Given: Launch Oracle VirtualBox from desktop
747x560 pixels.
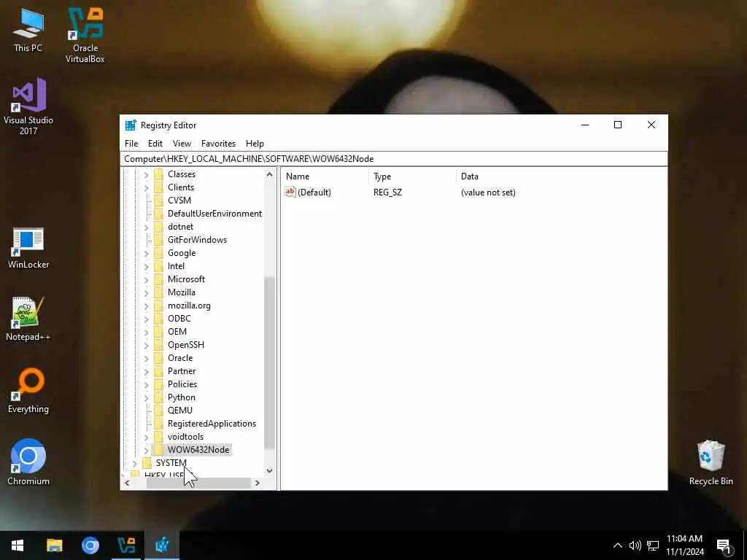Looking at the screenshot, I should click(x=85, y=35).
